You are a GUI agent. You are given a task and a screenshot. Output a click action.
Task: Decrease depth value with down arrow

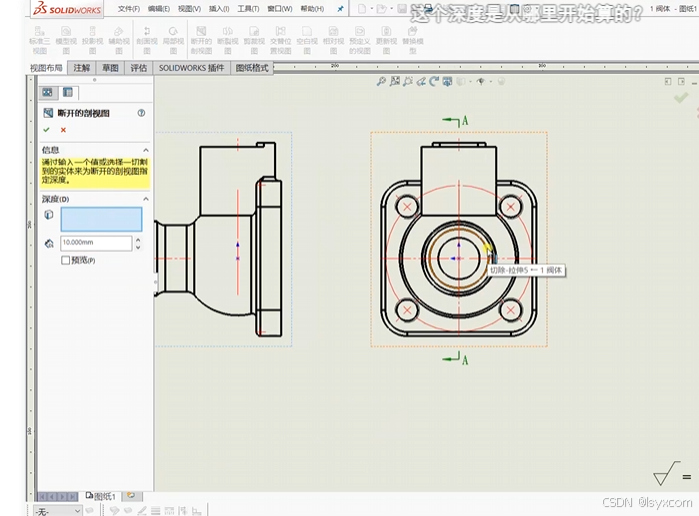[138, 247]
